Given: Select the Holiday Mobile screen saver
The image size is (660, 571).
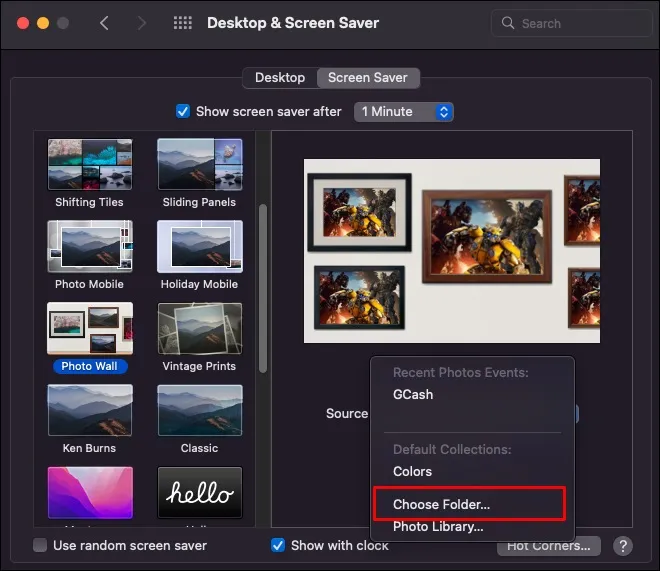Looking at the screenshot, I should click(x=200, y=246).
